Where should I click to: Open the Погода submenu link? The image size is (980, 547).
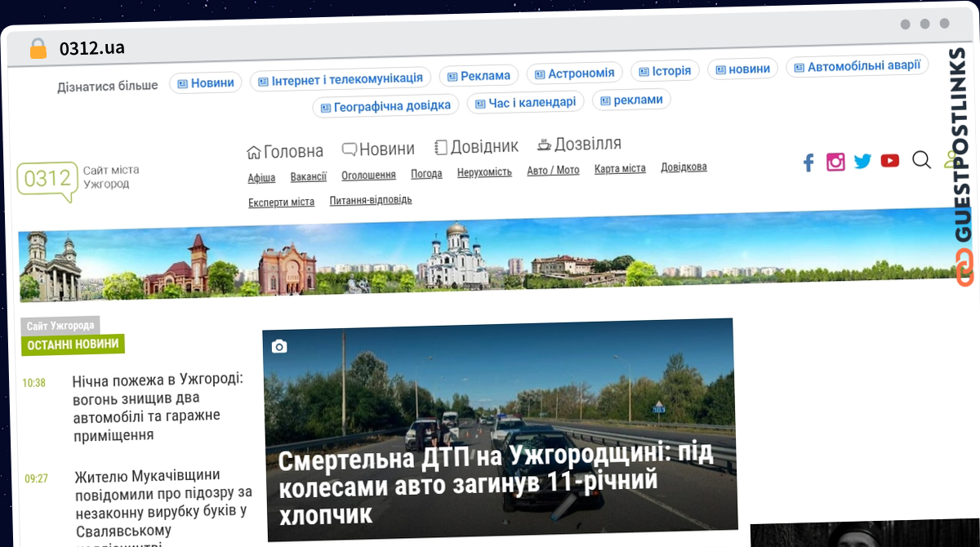tap(426, 173)
